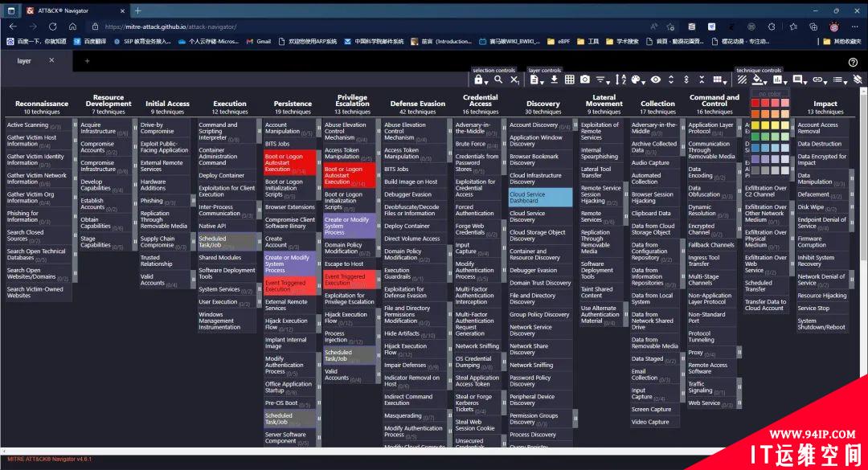Screen dimensions: 868x470
Task: Pick the yellow swatch in the first column
Action: (755, 125)
